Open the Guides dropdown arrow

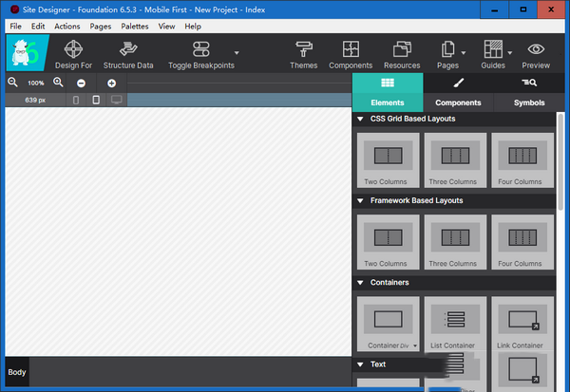click(x=510, y=52)
